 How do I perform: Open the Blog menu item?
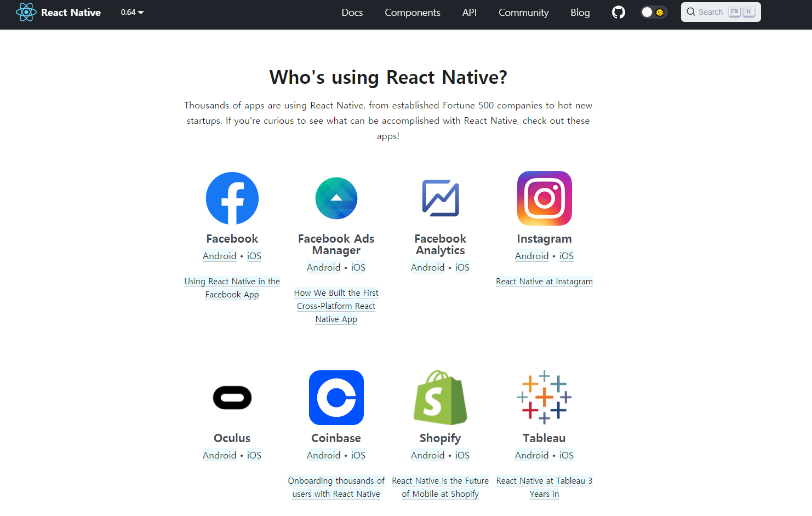[580, 12]
